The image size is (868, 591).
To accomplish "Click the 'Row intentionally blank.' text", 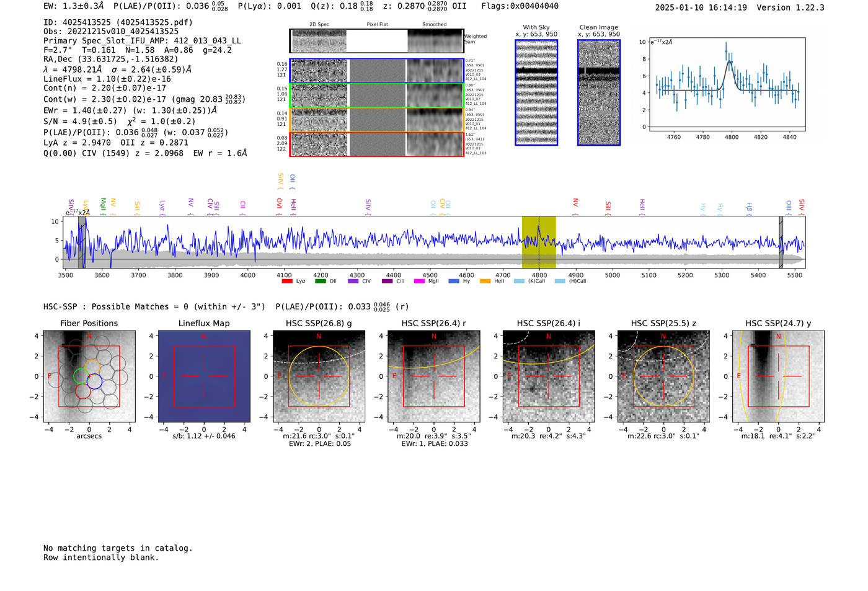I will 101,558.
